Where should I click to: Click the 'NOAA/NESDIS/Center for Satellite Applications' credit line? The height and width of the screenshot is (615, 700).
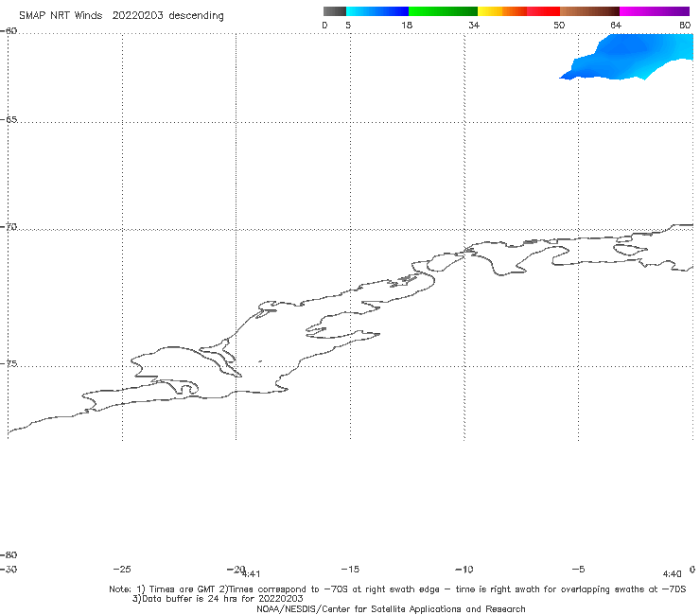(391, 608)
